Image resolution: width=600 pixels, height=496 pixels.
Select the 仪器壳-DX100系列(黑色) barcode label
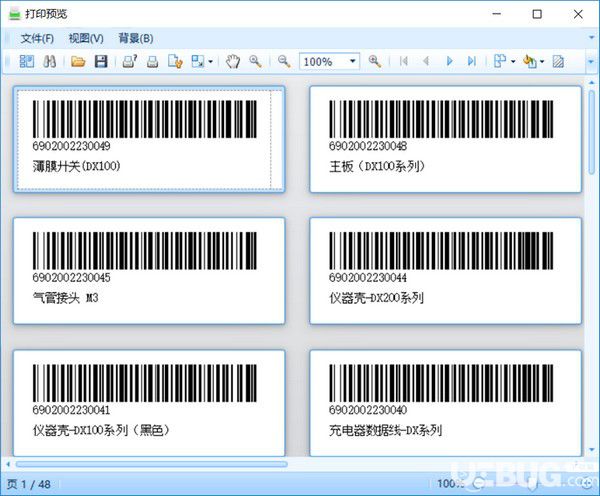[x=149, y=403]
